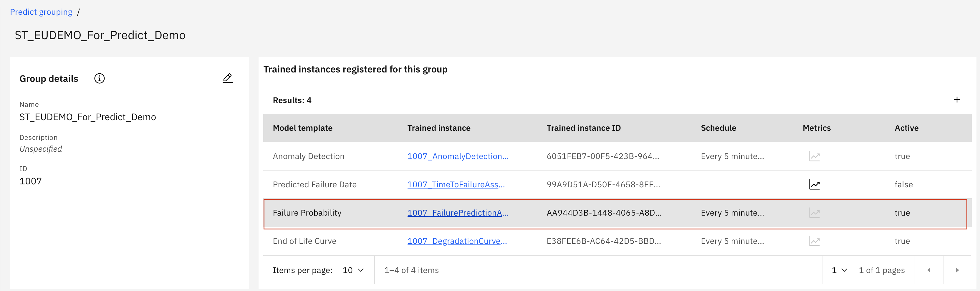Image resolution: width=980 pixels, height=291 pixels.
Task: Open the page number selector dropdown
Action: pos(839,270)
